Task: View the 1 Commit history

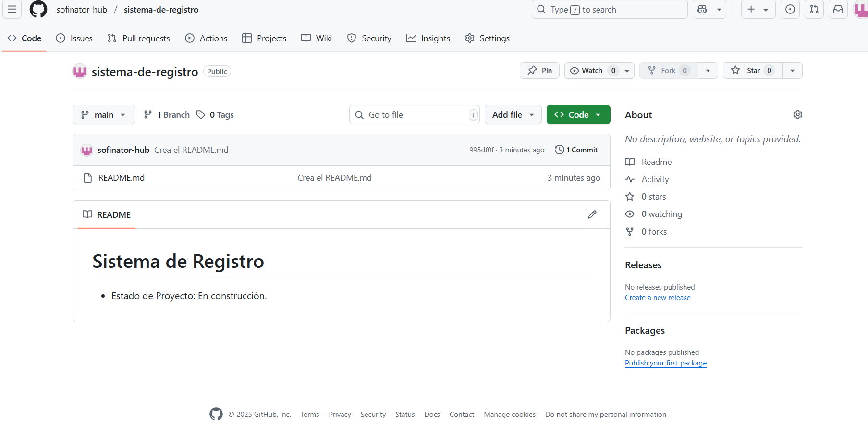Action: (576, 150)
